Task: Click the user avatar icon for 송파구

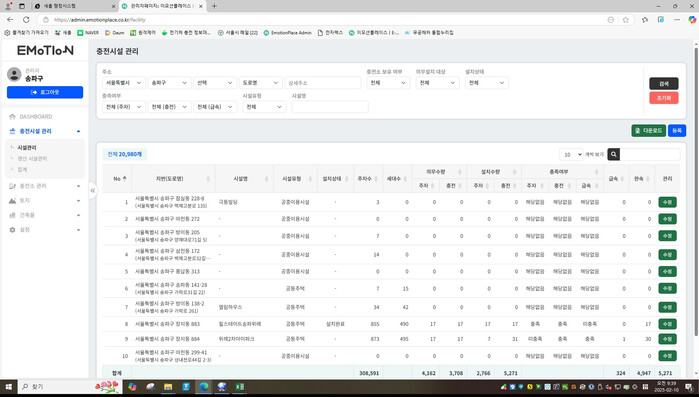Action: (x=14, y=74)
